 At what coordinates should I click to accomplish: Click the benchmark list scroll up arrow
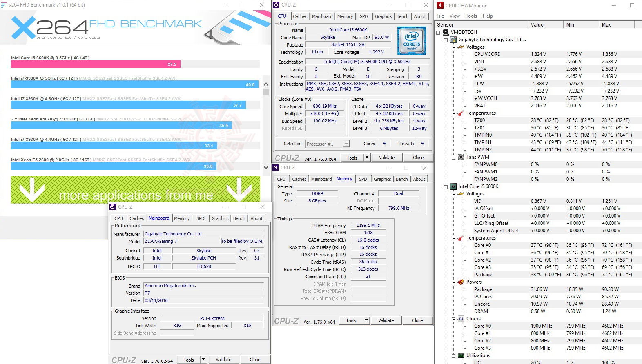click(x=266, y=84)
